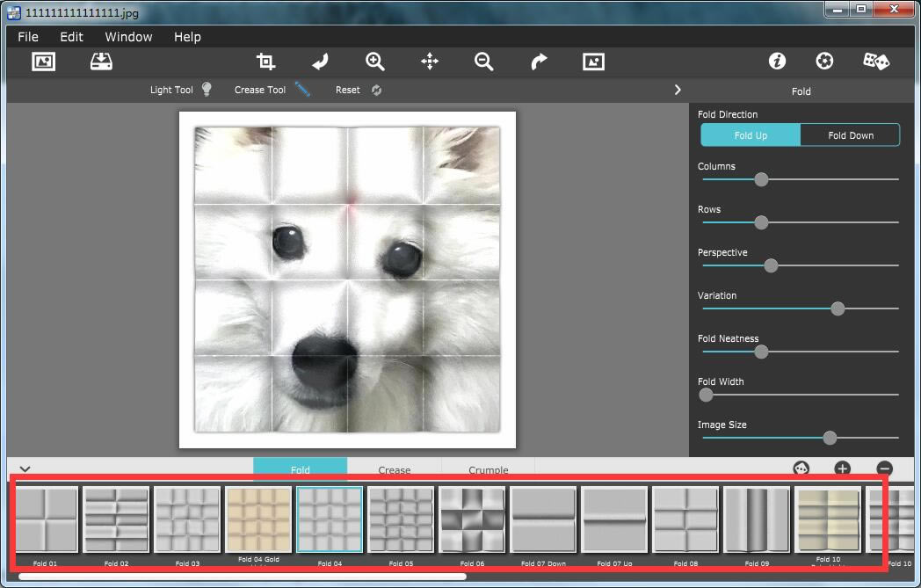Click the dice randomize icon
The width and height of the screenshot is (921, 588).
pos(875,61)
